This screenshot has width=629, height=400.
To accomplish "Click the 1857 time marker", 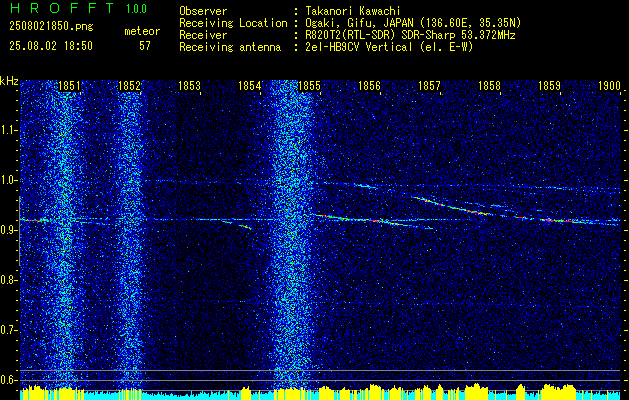I will 429,86.
